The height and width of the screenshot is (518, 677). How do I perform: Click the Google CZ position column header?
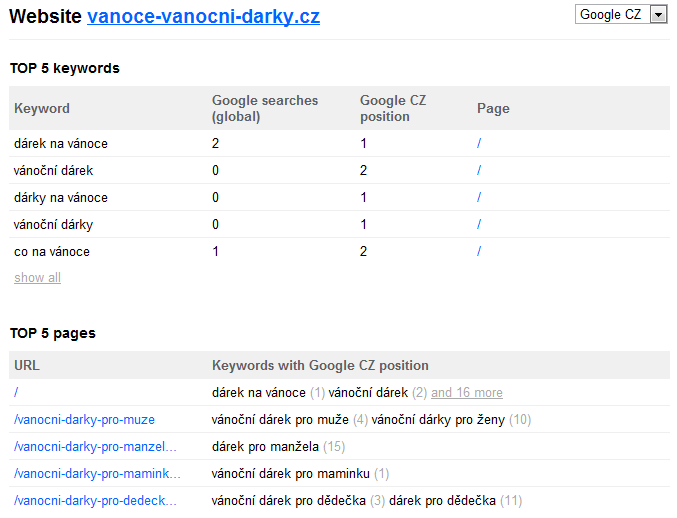(x=393, y=108)
